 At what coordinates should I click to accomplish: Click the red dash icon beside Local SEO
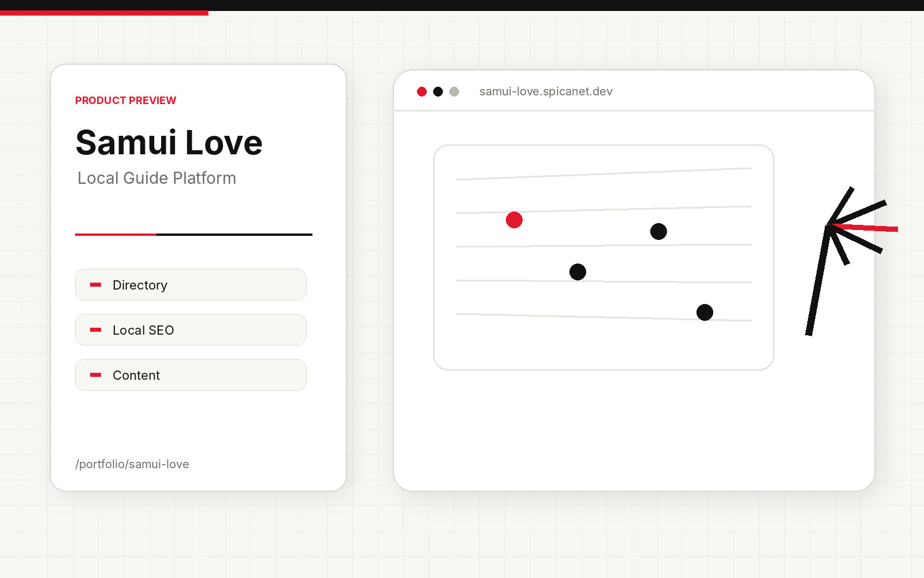coord(96,329)
